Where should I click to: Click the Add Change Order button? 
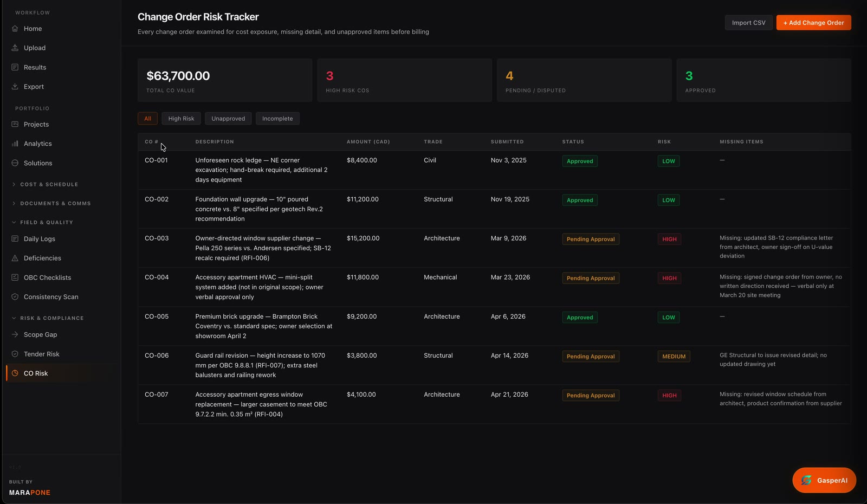point(813,23)
